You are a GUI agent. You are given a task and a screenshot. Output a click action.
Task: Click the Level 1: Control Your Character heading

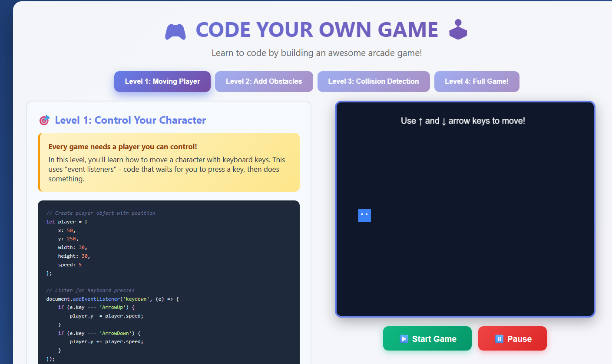pyautogui.click(x=130, y=120)
